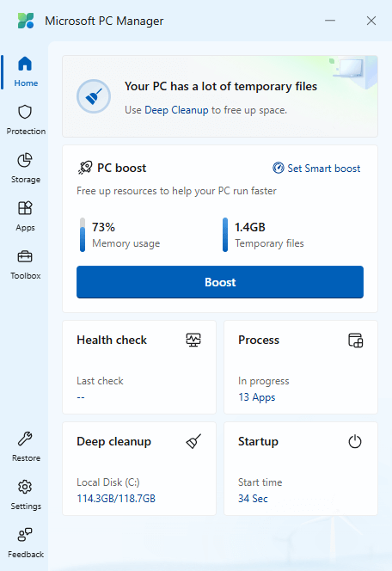Viewport: 392px width, 571px height.
Task: Follow the Deep Cleanup link in banner
Action: (x=176, y=110)
